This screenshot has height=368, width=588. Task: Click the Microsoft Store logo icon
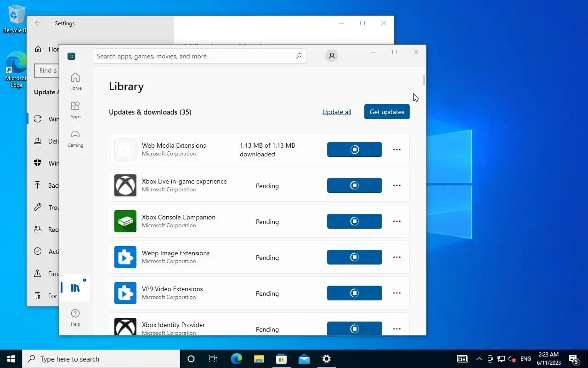coord(71,56)
